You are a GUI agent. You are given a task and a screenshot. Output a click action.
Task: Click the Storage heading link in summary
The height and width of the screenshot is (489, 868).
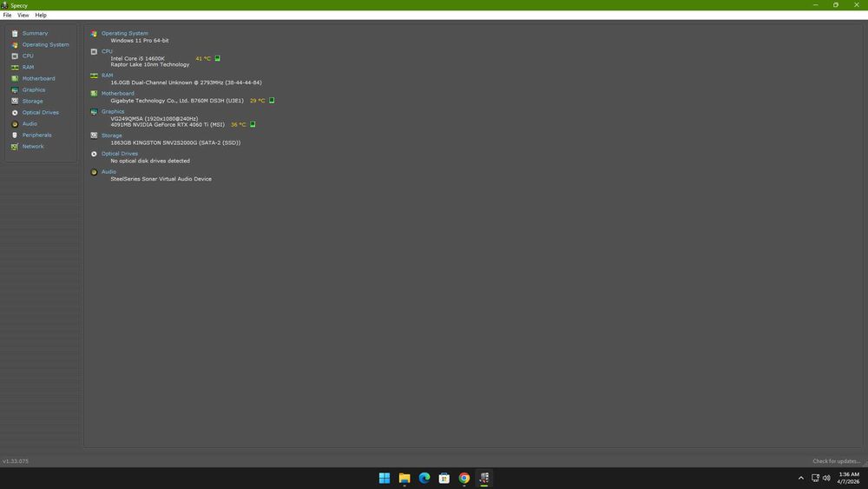click(111, 135)
